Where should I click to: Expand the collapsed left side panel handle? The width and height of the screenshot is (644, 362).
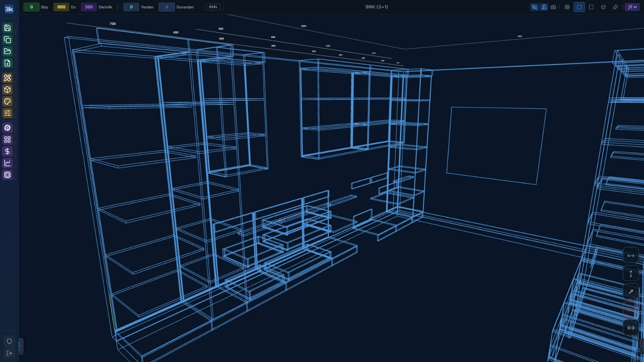[x=21, y=346]
